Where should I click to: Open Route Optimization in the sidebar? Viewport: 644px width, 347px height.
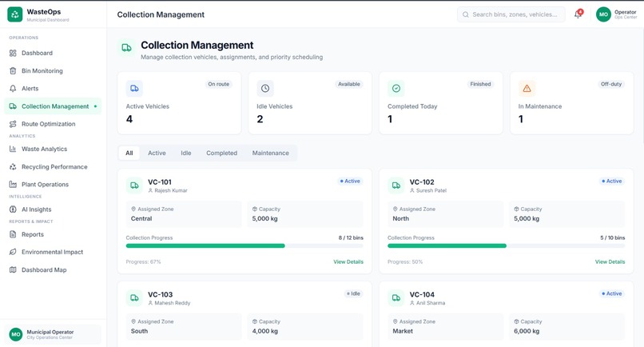pyautogui.click(x=53, y=124)
